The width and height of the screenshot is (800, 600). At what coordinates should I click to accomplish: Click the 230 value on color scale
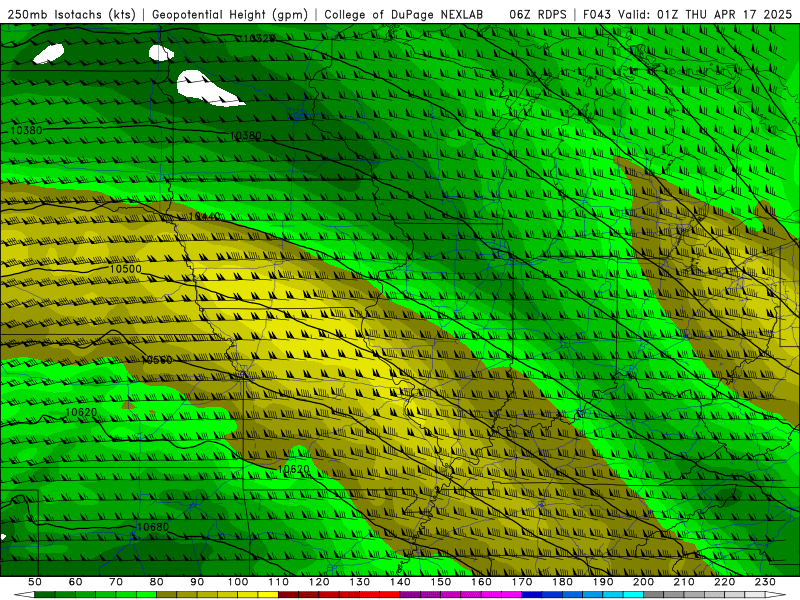[765, 582]
